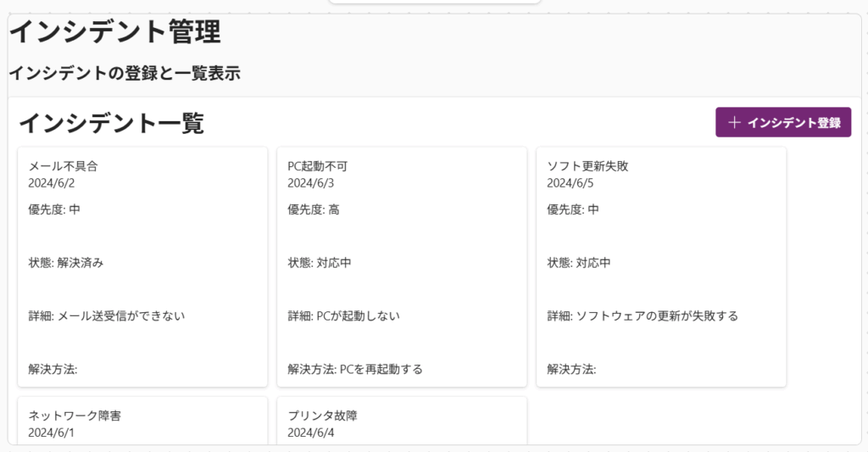
Task: Click the インシデント一覧 section heading
Action: pos(111,123)
